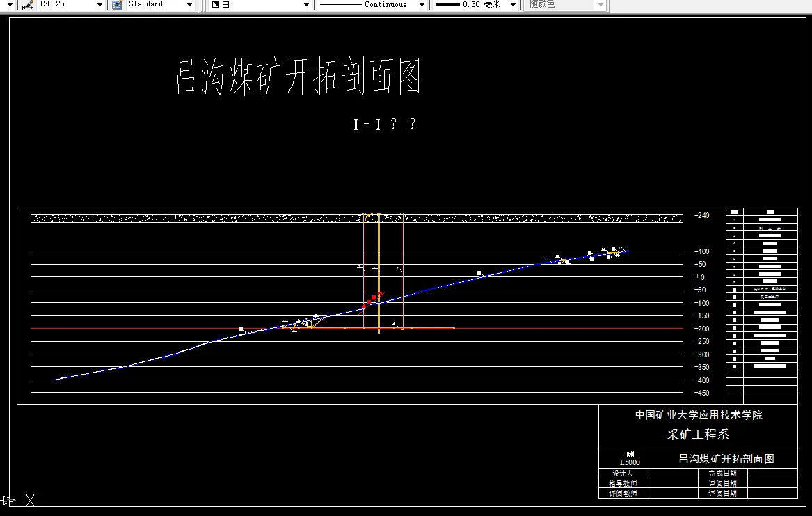This screenshot has width=812, height=516.
Task: Click the color swatch next to 白
Action: tap(216, 5)
